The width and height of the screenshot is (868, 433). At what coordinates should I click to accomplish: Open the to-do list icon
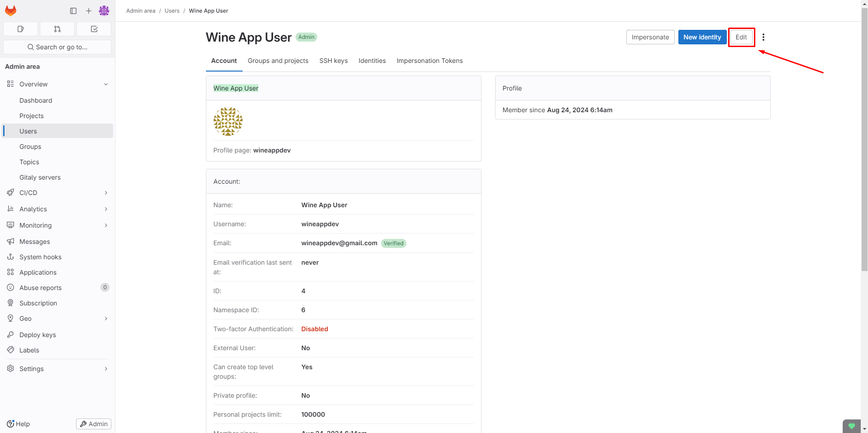pyautogui.click(x=94, y=29)
